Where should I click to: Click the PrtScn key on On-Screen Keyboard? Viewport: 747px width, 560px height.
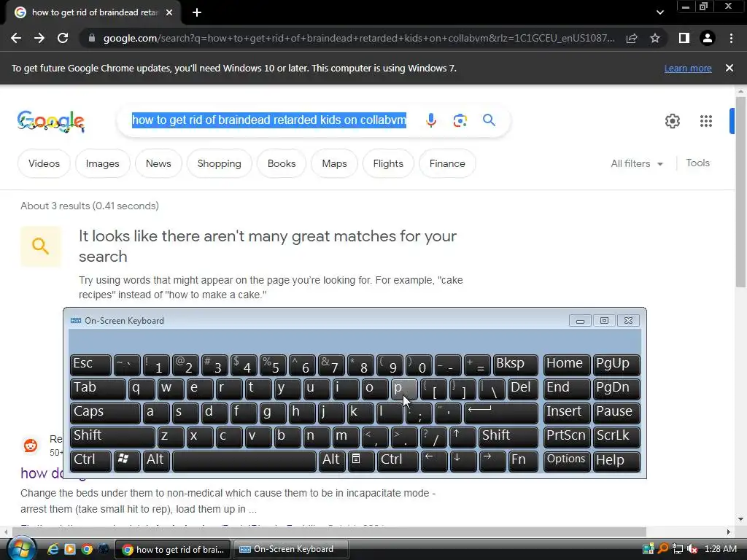pos(566,436)
